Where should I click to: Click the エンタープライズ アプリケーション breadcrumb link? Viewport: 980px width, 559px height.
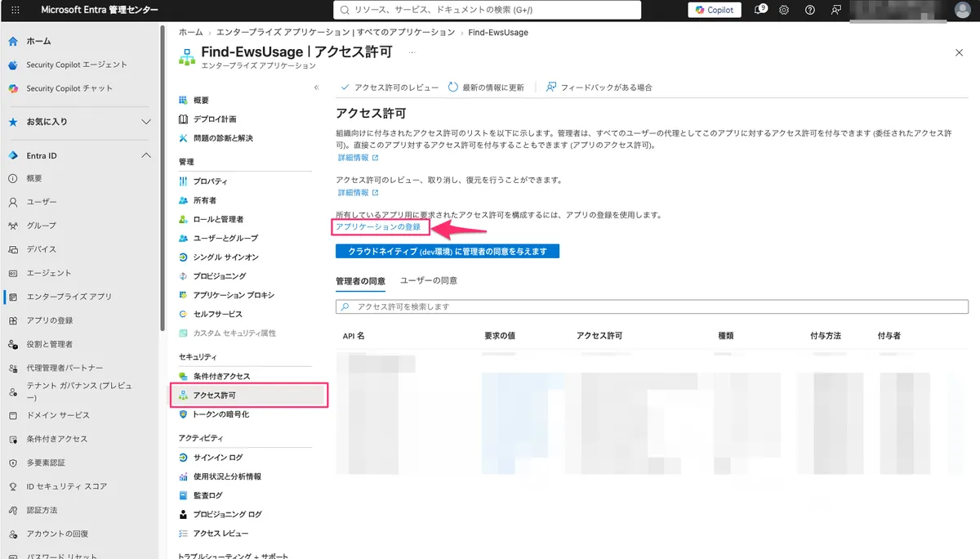point(336,33)
